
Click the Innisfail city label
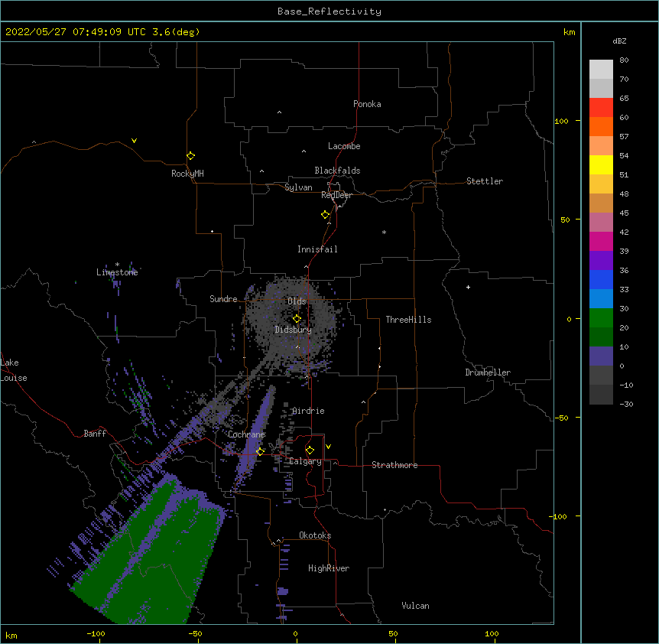(317, 249)
